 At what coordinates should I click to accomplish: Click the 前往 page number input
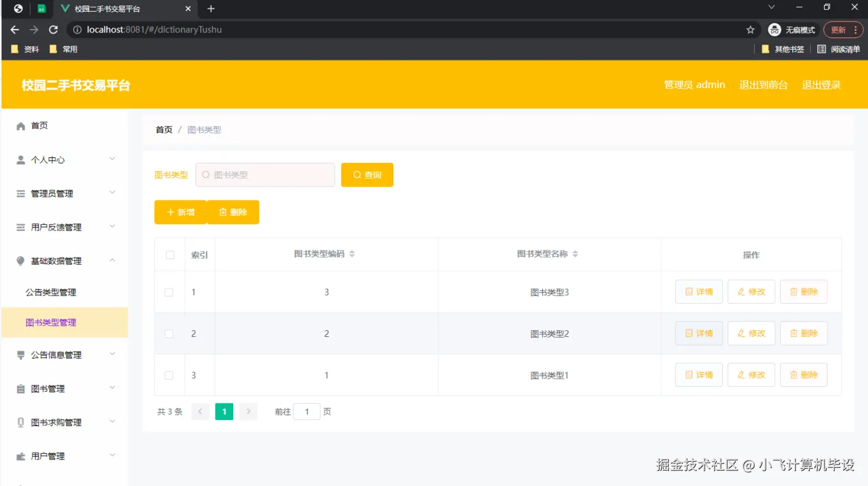coord(307,412)
